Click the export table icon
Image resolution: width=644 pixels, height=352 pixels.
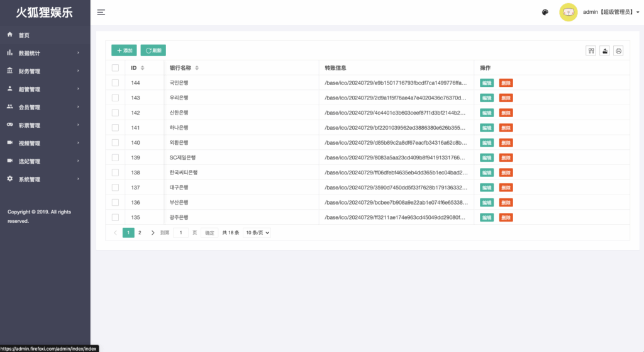605,51
